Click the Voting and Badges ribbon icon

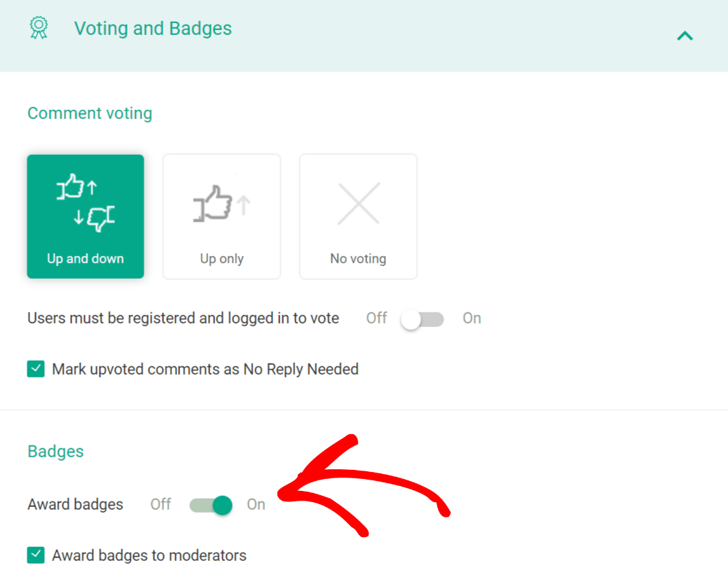pyautogui.click(x=39, y=28)
